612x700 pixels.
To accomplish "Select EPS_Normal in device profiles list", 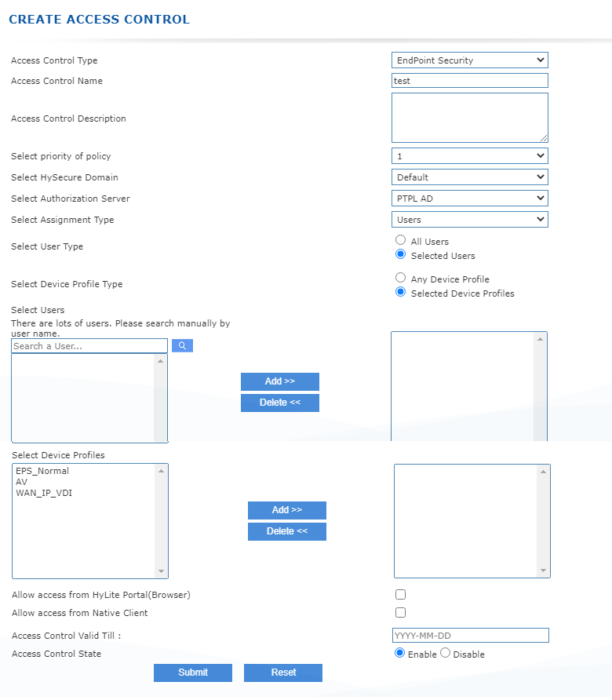I will point(42,471).
